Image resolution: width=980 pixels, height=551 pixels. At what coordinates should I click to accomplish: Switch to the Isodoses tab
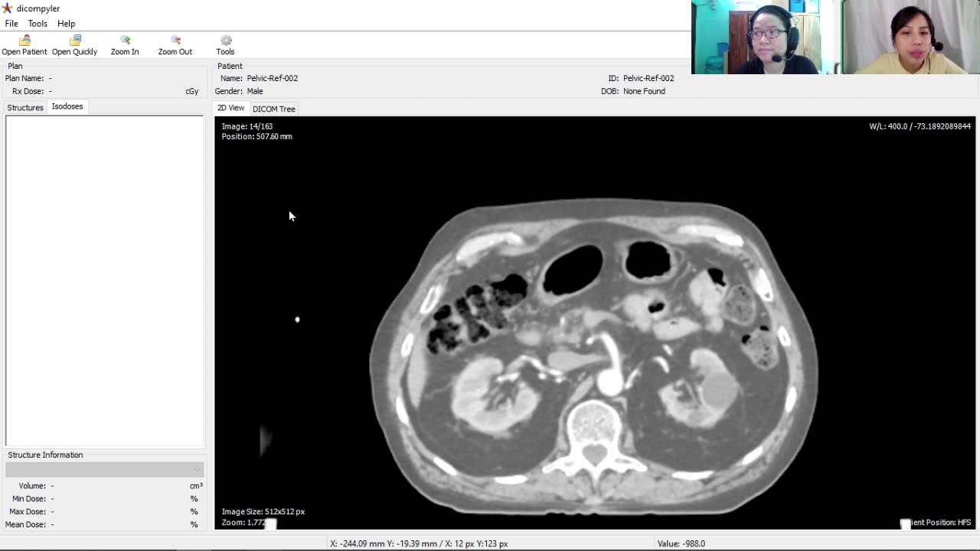(x=67, y=106)
